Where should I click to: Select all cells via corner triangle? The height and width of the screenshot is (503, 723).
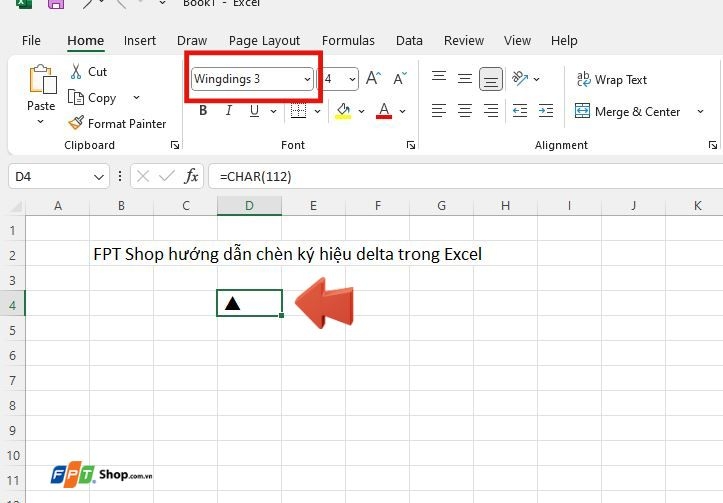pos(16,206)
